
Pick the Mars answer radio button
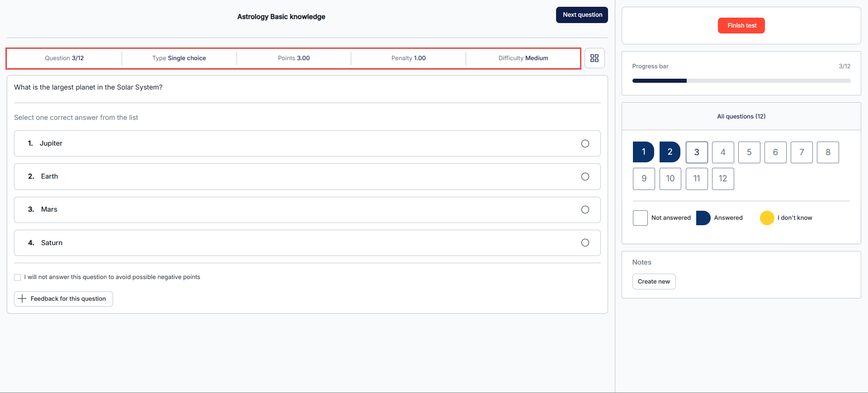pos(585,210)
